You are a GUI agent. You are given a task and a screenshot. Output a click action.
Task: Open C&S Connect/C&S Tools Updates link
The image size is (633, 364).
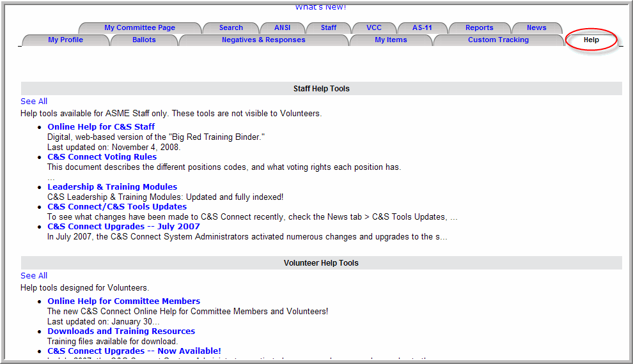point(117,206)
